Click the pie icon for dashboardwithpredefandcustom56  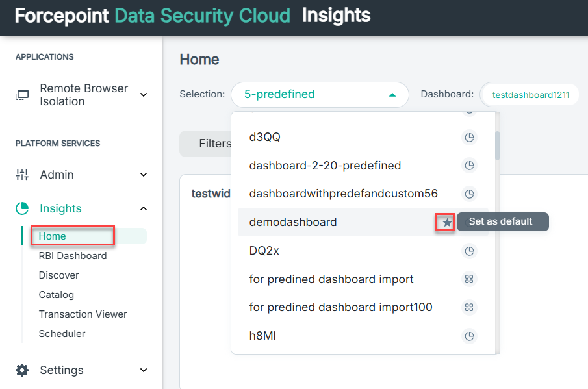(469, 194)
